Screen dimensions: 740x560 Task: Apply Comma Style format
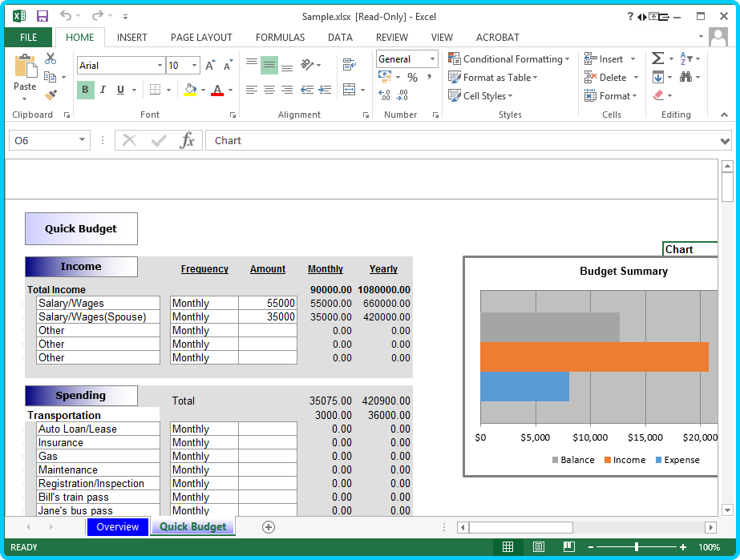click(x=430, y=78)
